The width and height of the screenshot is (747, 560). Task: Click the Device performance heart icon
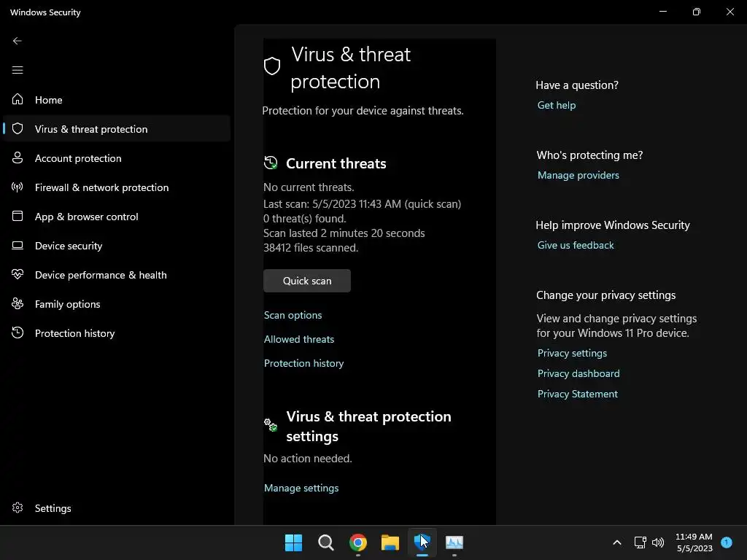coord(18,274)
